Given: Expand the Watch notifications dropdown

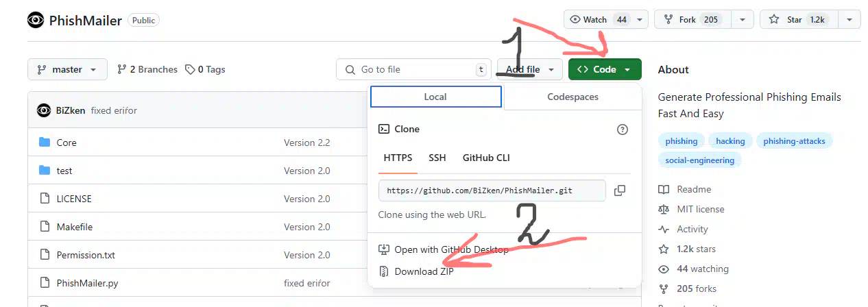Looking at the screenshot, I should tap(640, 20).
